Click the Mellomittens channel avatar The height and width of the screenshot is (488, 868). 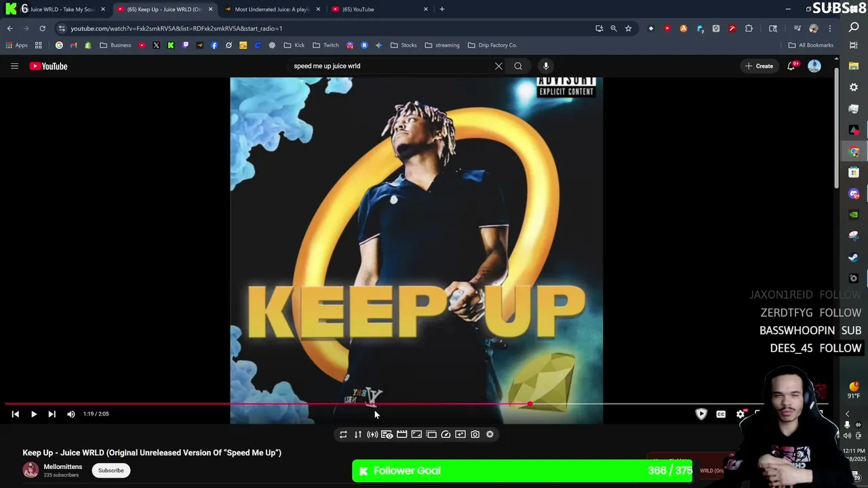tap(31, 470)
